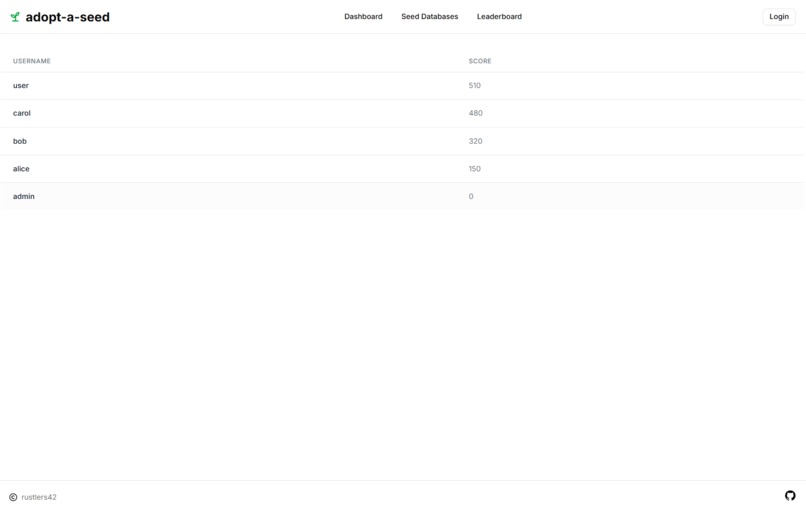Click the SCORE column header

pos(480,61)
